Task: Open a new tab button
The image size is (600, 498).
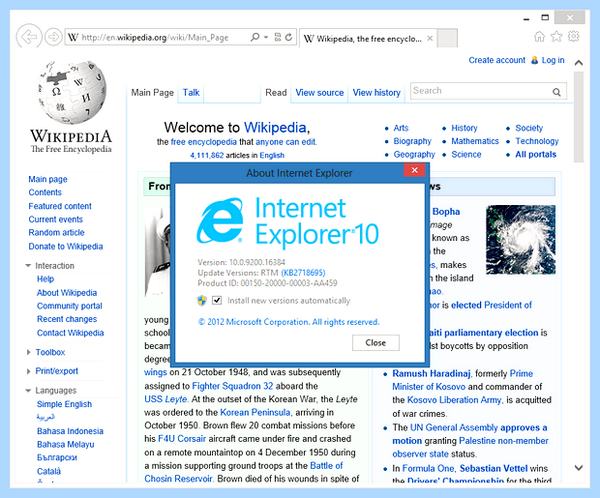Action: click(447, 38)
